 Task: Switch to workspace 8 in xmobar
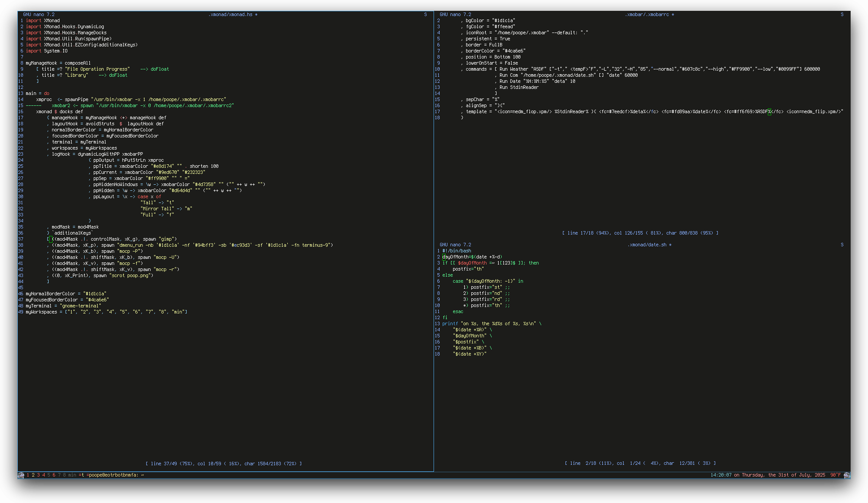64,475
